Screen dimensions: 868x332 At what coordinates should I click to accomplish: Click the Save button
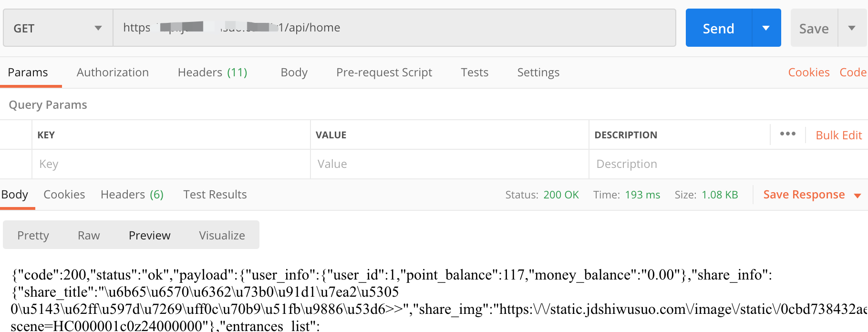814,29
